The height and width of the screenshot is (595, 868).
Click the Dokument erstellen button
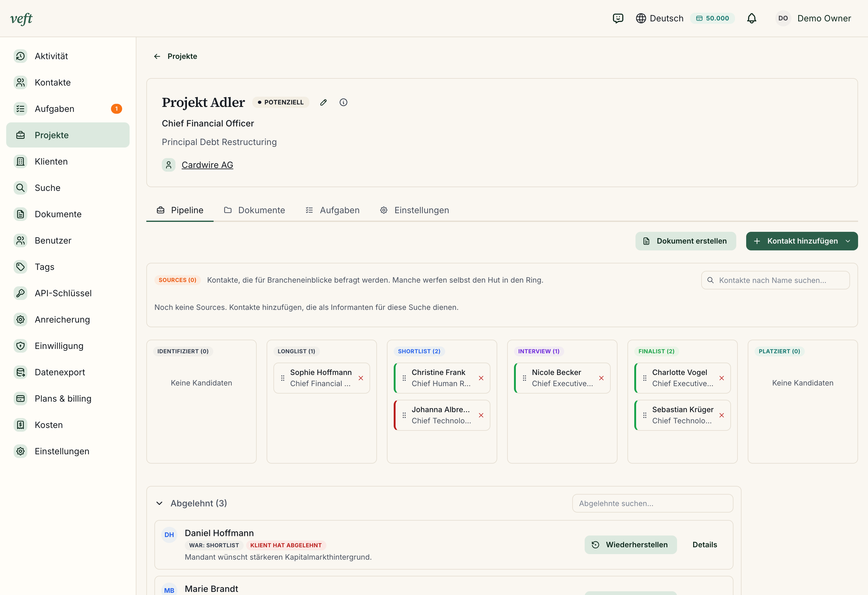[x=686, y=241]
